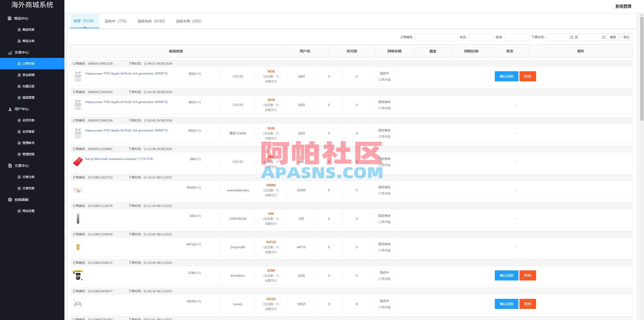Select the 提现管理 sidebar icon
Viewport: 644px width, 320px height.
[x=19, y=98]
